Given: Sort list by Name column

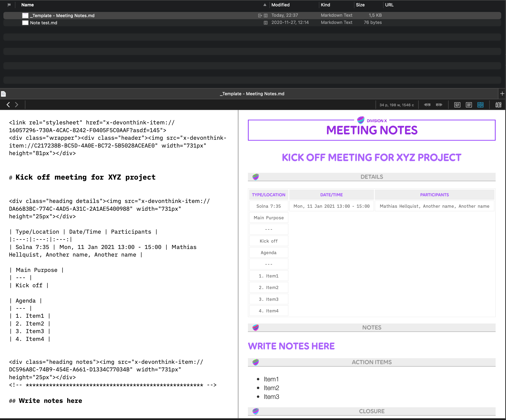Looking at the screenshot, I should pyautogui.click(x=28, y=5).
